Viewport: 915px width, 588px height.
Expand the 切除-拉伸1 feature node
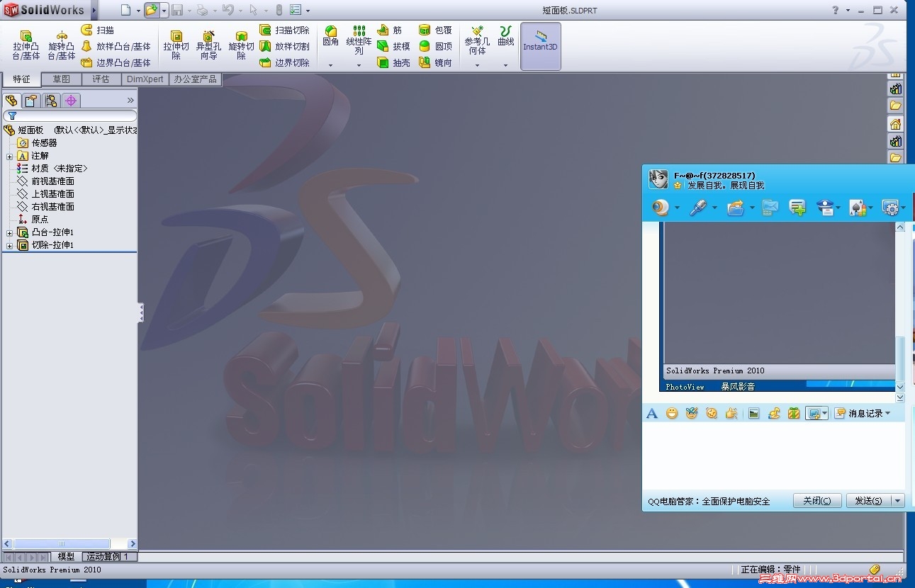tap(10, 245)
